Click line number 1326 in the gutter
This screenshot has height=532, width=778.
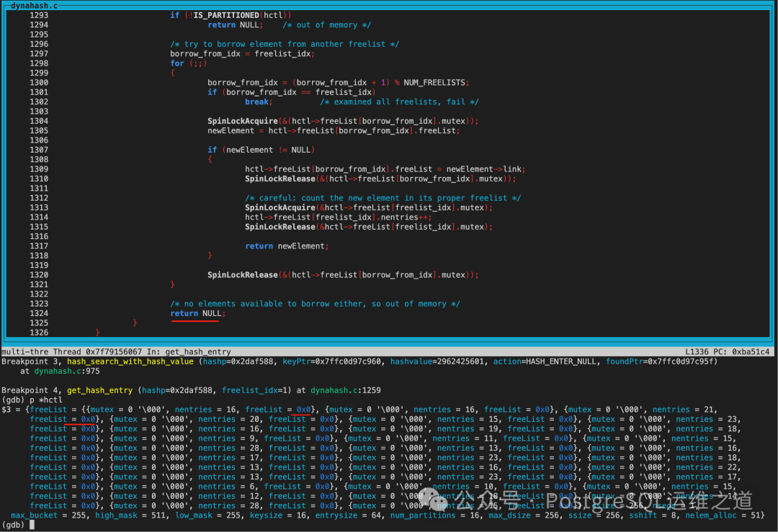(38, 332)
